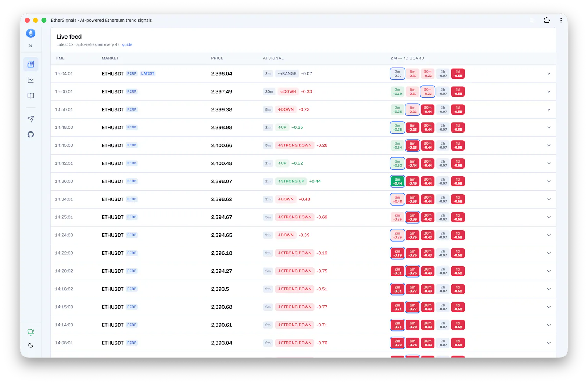Expand the 14:36:00 row chevron
Viewport: 588px width, 384px height.
click(549, 181)
